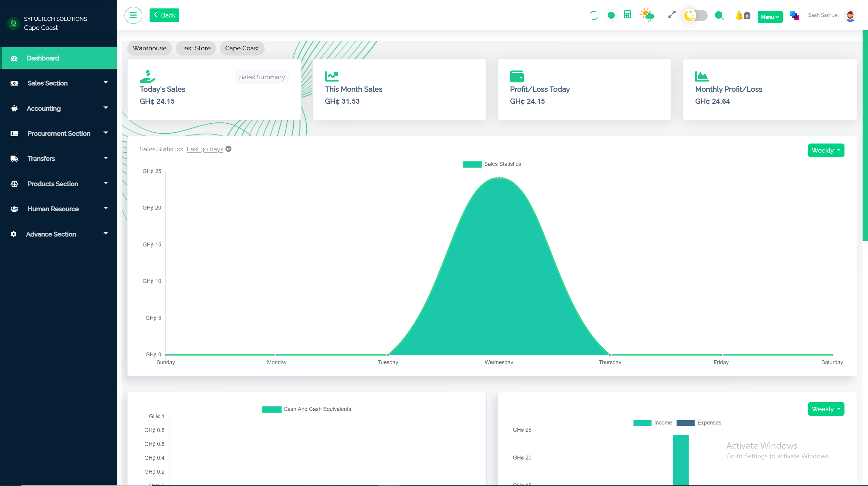This screenshot has width=868, height=486.
Task: Click the Accounting piggy bank icon
Action: [14, 108]
